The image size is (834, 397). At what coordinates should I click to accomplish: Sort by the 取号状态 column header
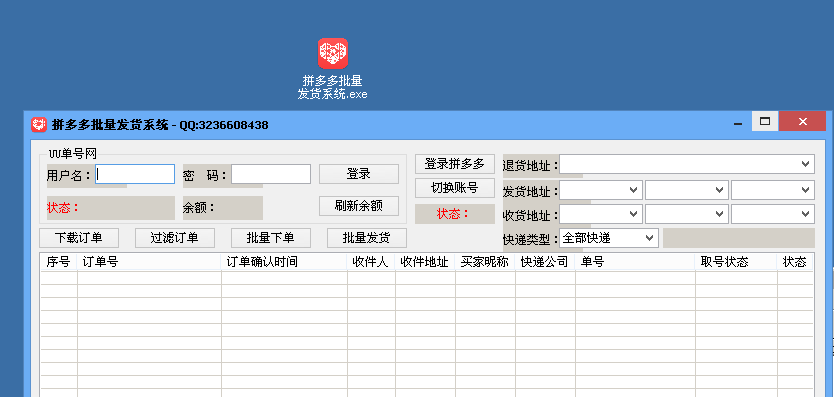tap(736, 262)
